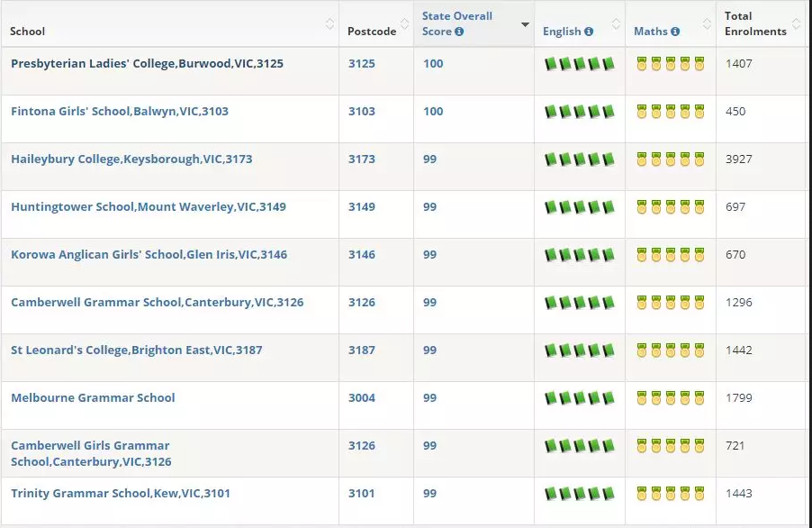The image size is (812, 528).
Task: Click the info icon beside State Overall Score
Action: click(459, 32)
